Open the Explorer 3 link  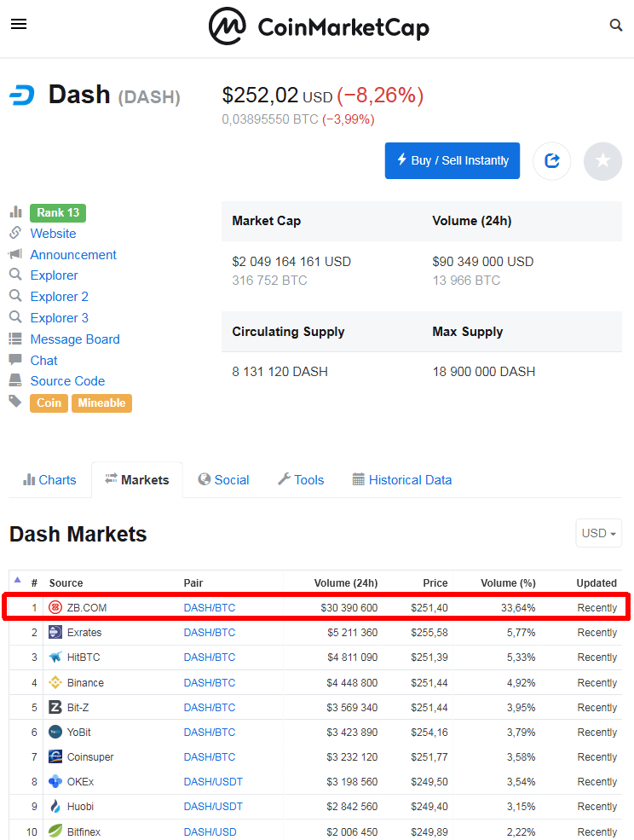point(59,318)
